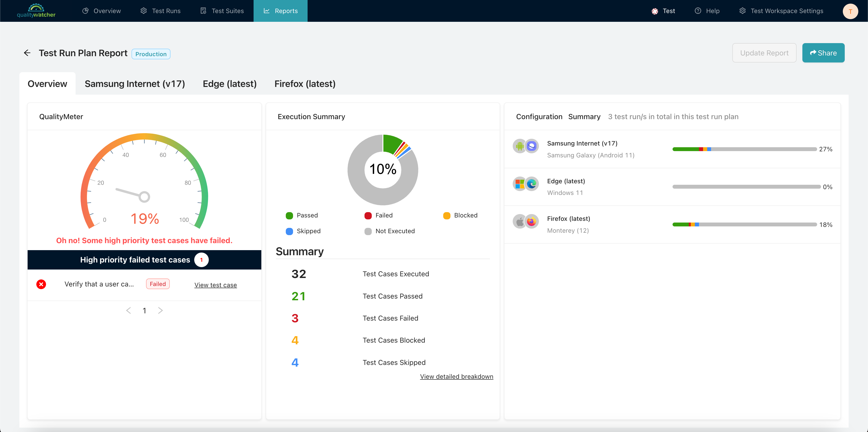Screen dimensions: 868x432
Task: Click 'Samsung Galaxy (Android 11)' text
Action: tap(591, 155)
